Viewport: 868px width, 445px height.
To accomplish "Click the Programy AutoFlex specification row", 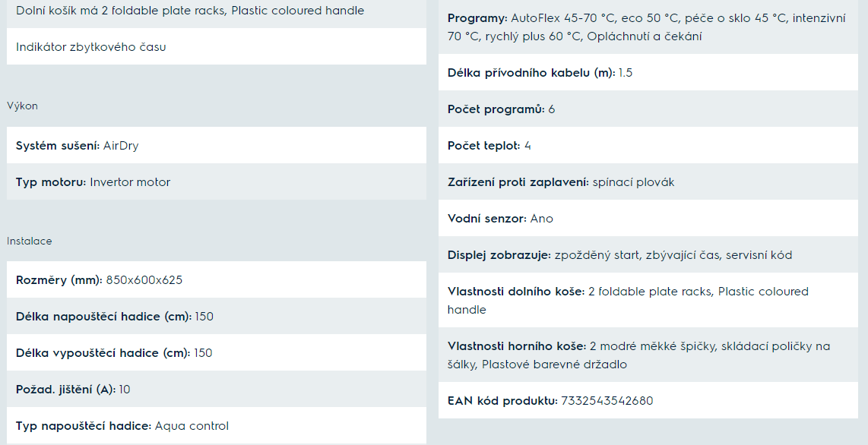I will (x=648, y=27).
